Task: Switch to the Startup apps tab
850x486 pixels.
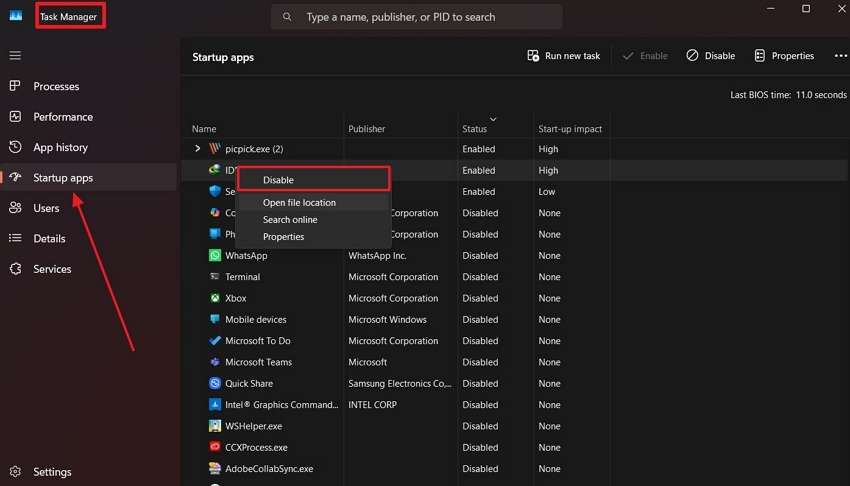Action: click(89, 177)
